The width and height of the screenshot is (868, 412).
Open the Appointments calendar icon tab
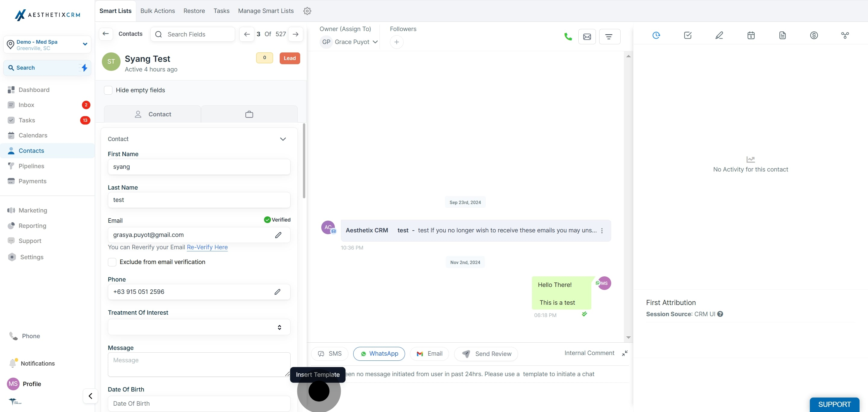pos(751,35)
